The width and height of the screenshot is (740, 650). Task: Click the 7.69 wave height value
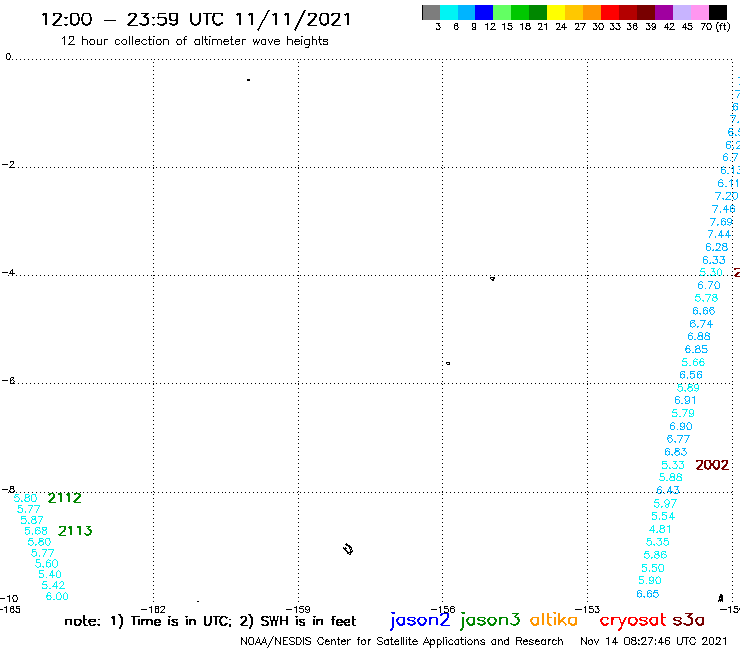[721, 222]
